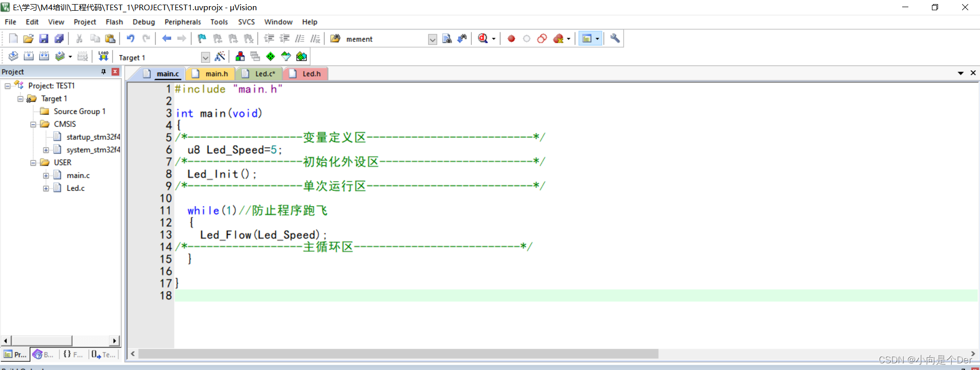The height and width of the screenshot is (370, 980).
Task: Open Manage Project Items with the colored blocks icon
Action: (x=239, y=56)
